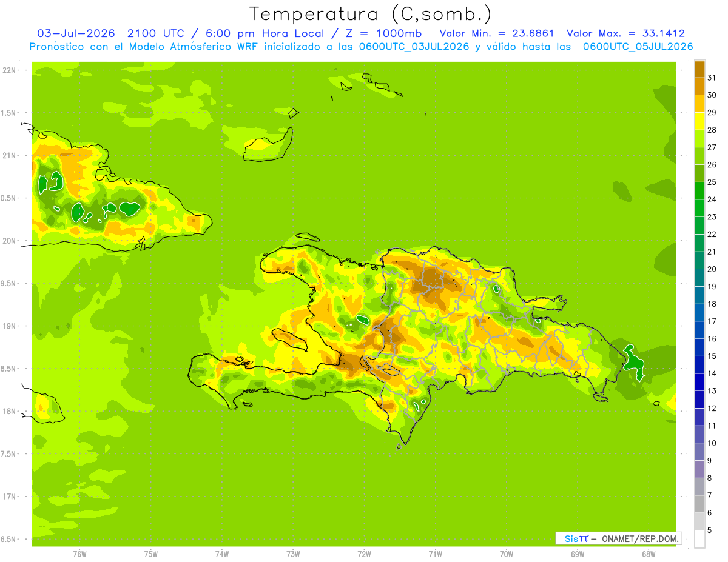Click the "18N" latitude label

pos(9,411)
